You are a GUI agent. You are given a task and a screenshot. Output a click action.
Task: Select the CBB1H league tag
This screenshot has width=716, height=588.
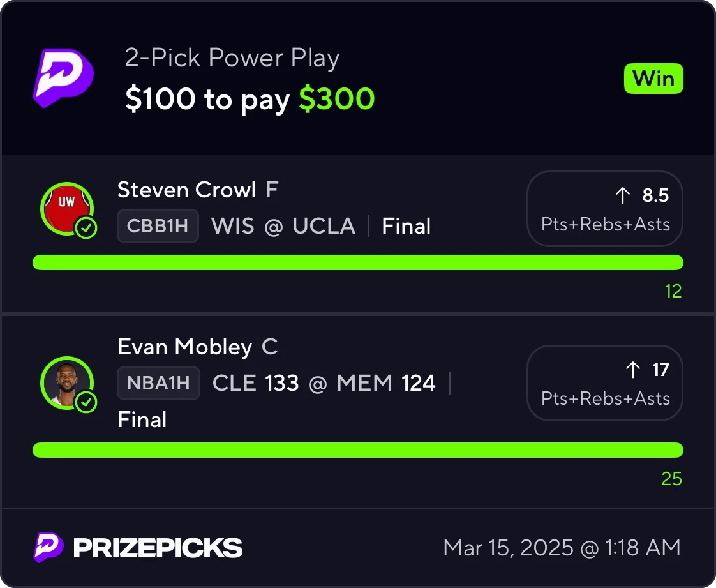pos(158,226)
